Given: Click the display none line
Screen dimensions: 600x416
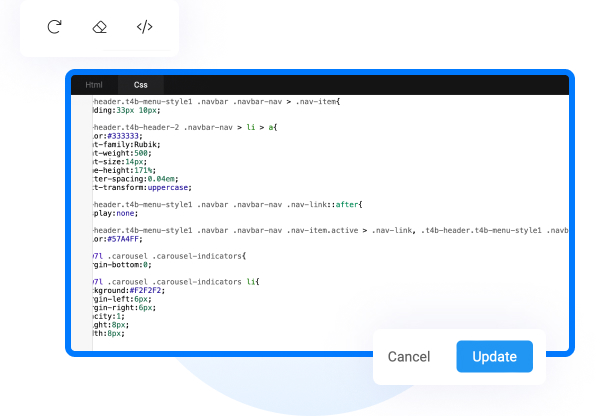Looking at the screenshot, I should (116, 213).
